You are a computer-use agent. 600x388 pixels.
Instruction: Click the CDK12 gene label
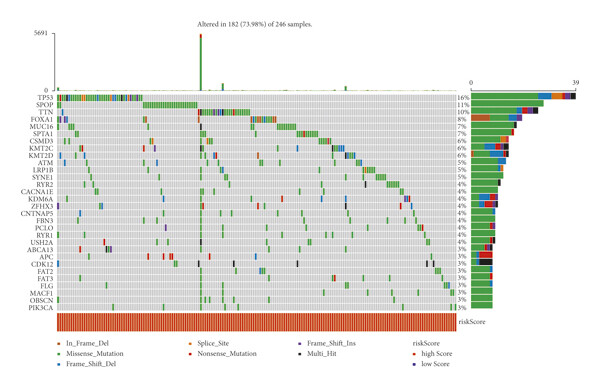tap(42, 264)
